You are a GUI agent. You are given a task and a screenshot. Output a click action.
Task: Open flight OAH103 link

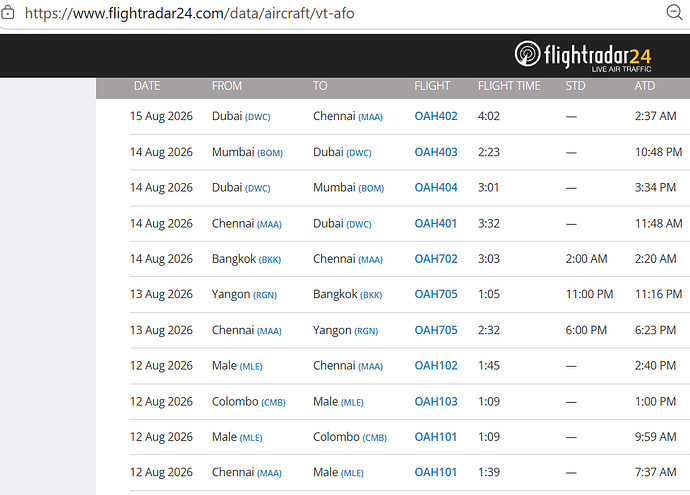pos(436,402)
